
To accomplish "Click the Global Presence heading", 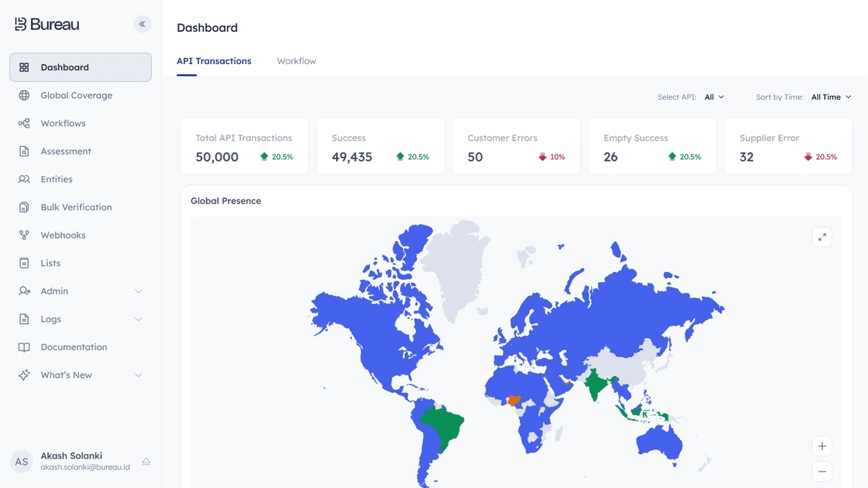I will point(226,201).
